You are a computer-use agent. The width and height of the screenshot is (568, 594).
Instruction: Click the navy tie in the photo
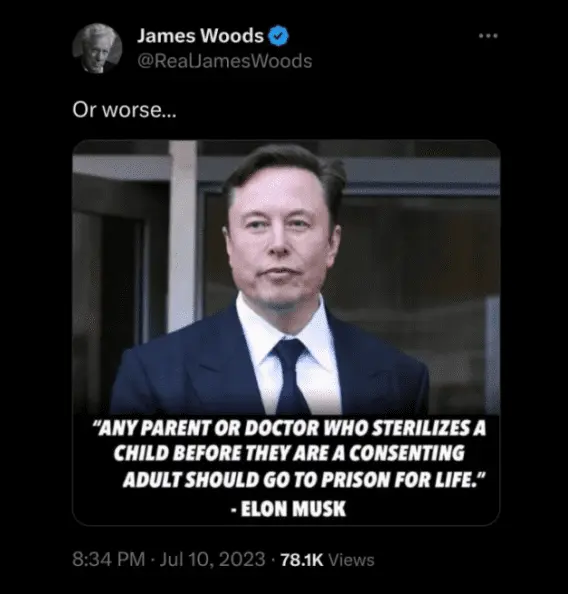291,376
